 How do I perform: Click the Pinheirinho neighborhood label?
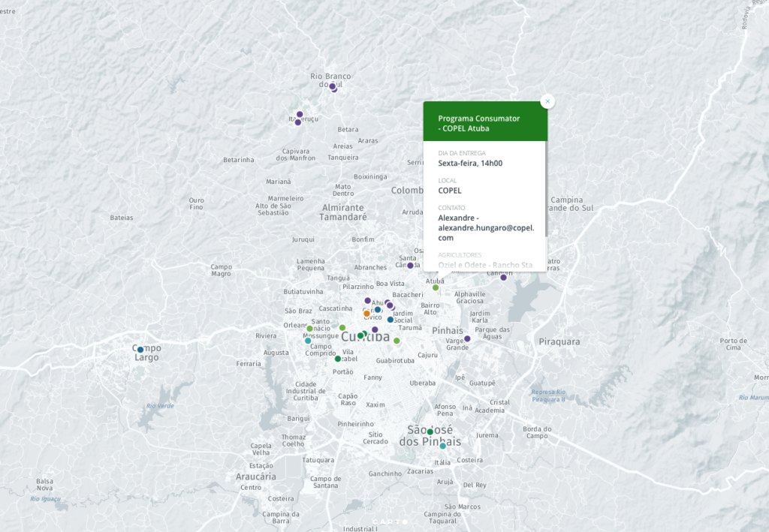pos(355,424)
